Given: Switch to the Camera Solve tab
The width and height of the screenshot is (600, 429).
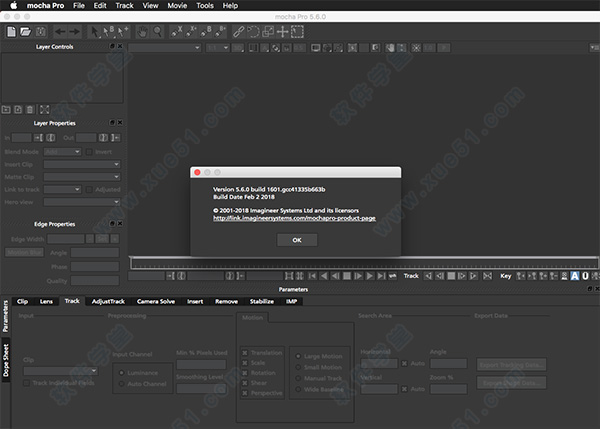Looking at the screenshot, I should [x=156, y=302].
